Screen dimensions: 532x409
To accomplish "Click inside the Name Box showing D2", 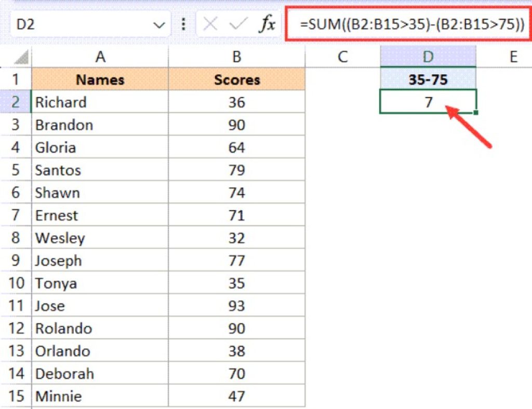I will pos(78,24).
